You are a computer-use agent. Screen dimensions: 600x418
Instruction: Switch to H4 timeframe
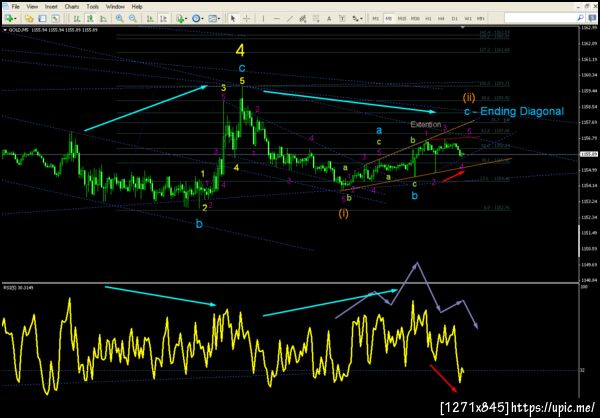coord(442,18)
